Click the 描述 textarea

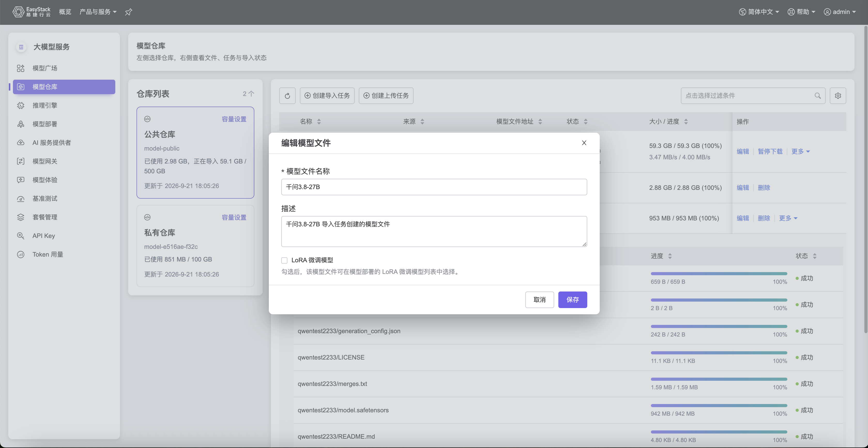click(x=434, y=231)
